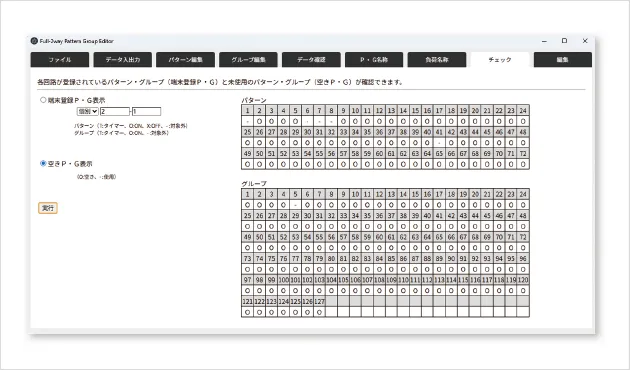The image size is (630, 370).
Task: Click header cell 127 in グループ table
Action: pos(319,302)
